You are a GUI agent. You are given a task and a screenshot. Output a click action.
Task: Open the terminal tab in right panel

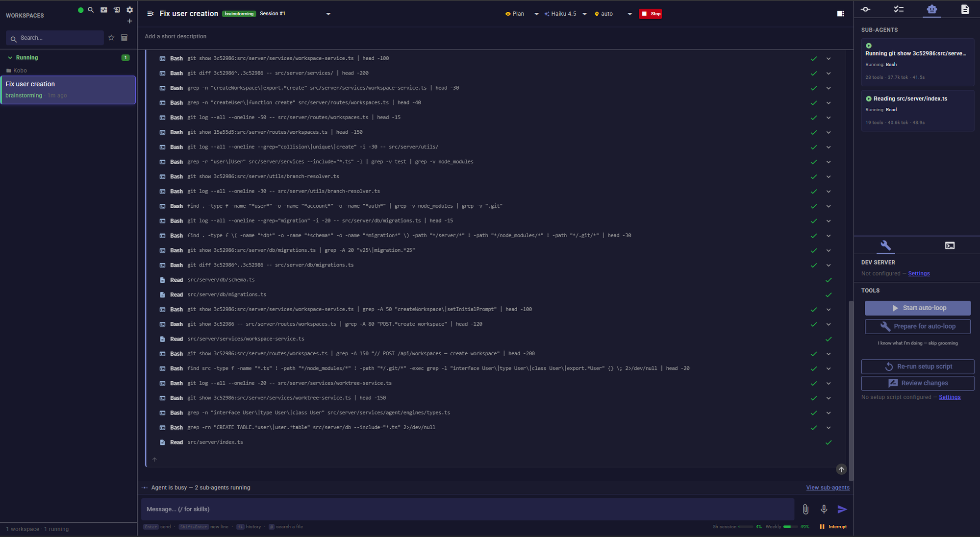(950, 245)
